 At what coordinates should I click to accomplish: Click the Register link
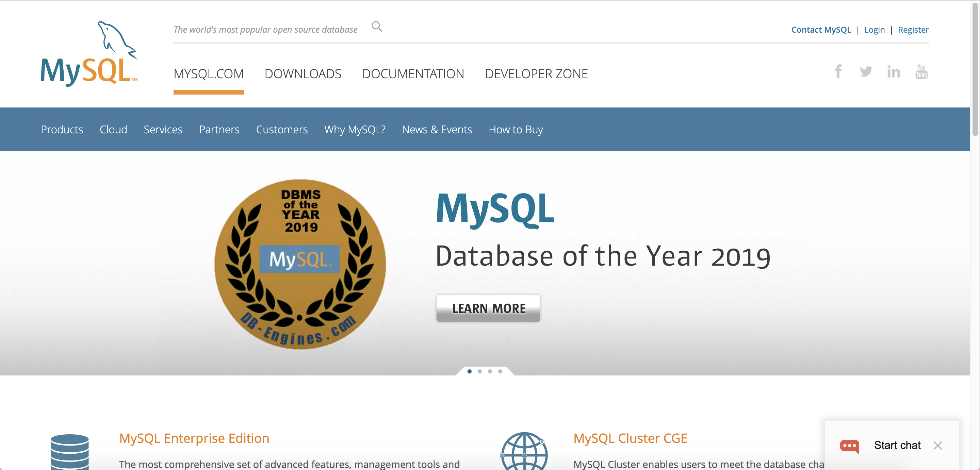point(913,29)
